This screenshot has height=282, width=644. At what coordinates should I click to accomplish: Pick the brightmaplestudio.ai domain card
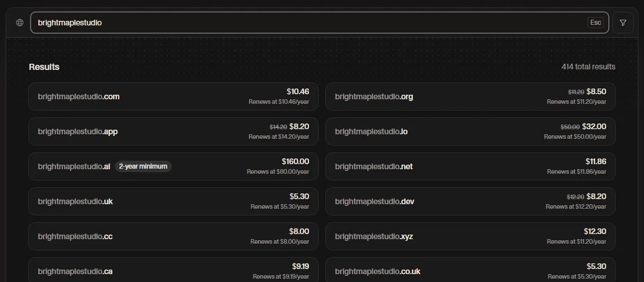[173, 166]
